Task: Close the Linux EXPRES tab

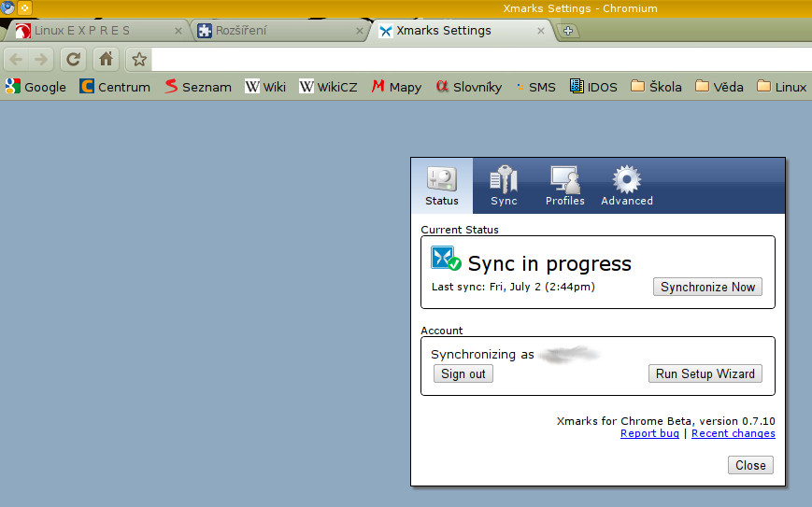Action: [178, 31]
